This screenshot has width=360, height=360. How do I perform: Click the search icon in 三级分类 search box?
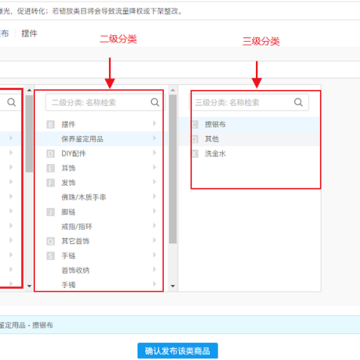point(298,102)
